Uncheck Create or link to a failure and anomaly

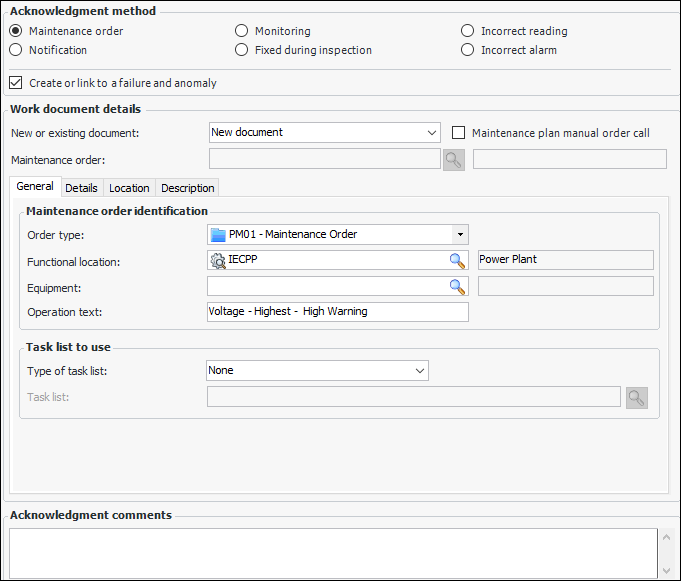(x=16, y=83)
